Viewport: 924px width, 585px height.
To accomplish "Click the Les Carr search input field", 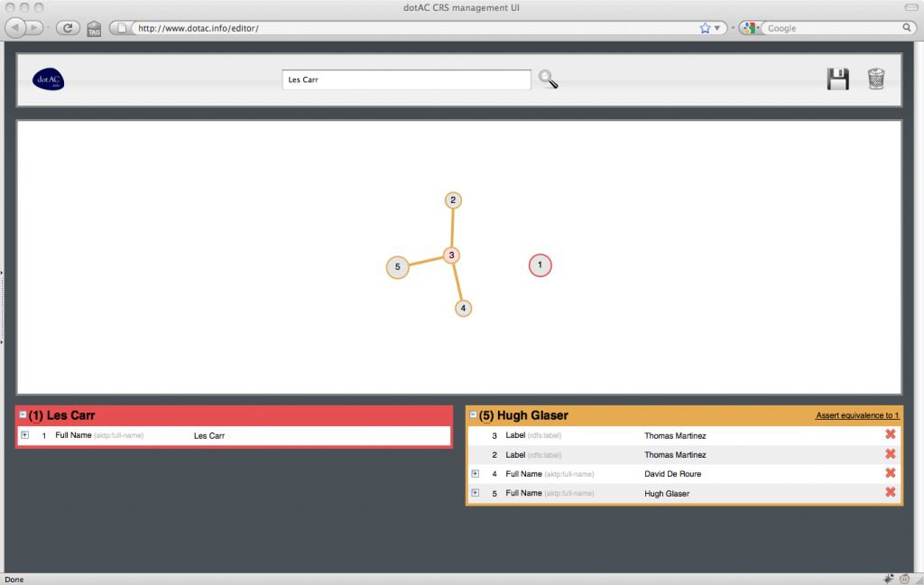I will [x=406, y=79].
